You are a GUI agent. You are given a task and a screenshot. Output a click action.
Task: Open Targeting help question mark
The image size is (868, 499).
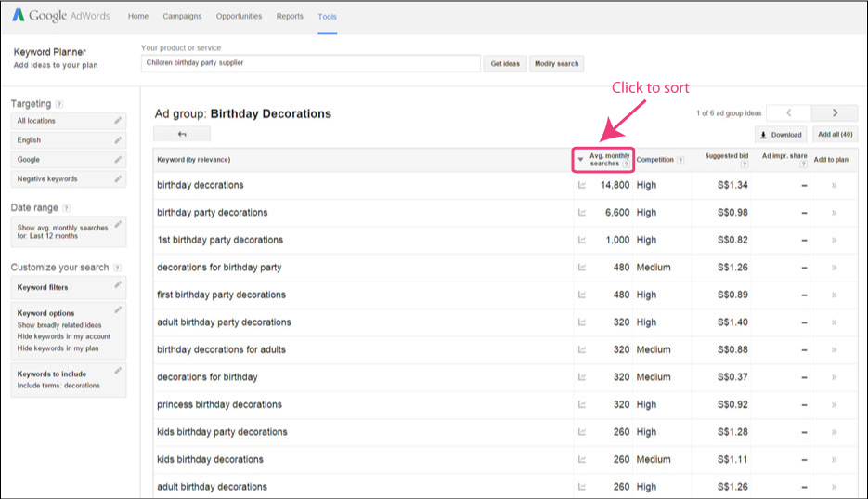(59, 104)
